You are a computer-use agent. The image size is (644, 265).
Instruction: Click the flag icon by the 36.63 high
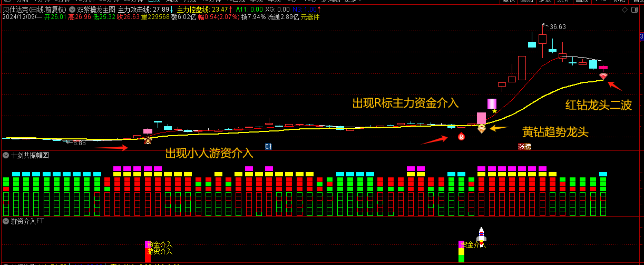pyautogui.click(x=545, y=25)
